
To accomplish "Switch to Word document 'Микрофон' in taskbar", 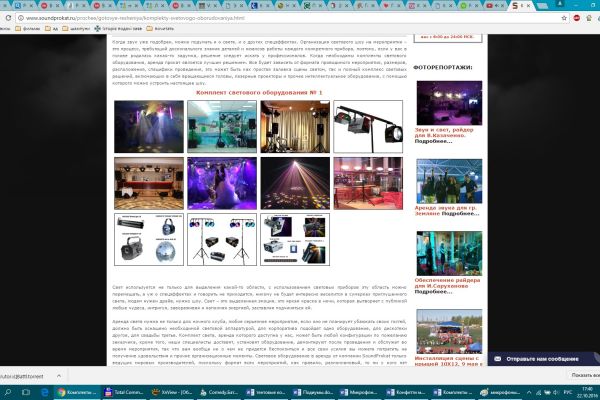I will tap(360, 392).
